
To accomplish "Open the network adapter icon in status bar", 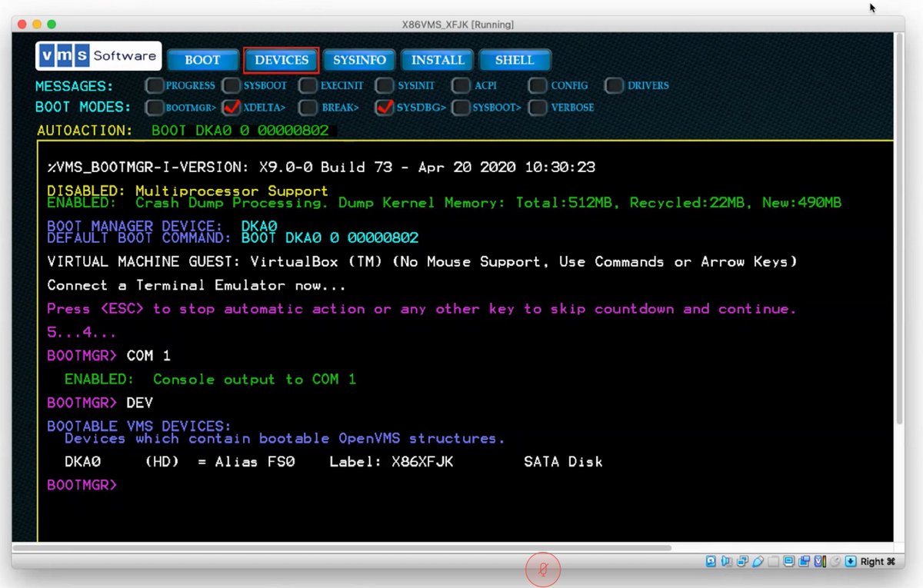I will tap(742, 562).
